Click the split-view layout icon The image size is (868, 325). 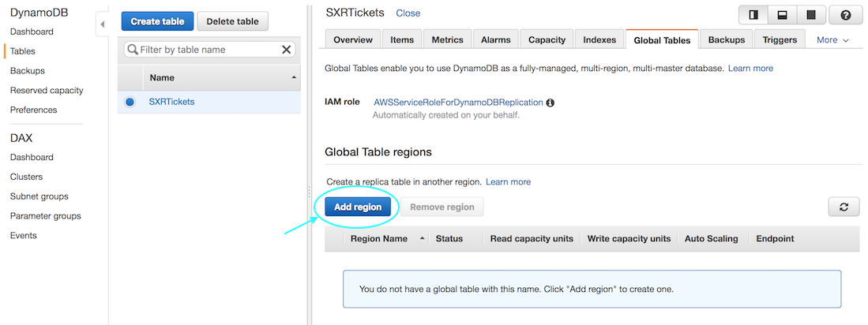point(753,16)
